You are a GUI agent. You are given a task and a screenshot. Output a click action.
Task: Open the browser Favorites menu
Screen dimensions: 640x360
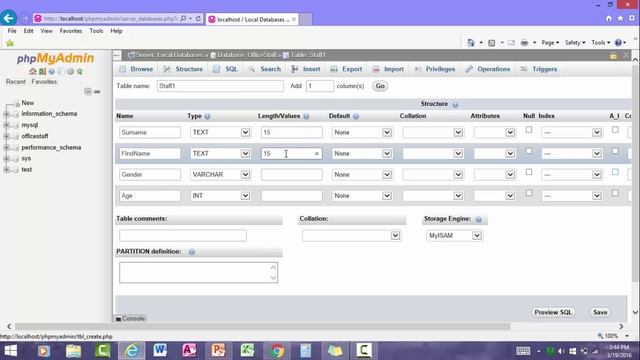(71, 31)
